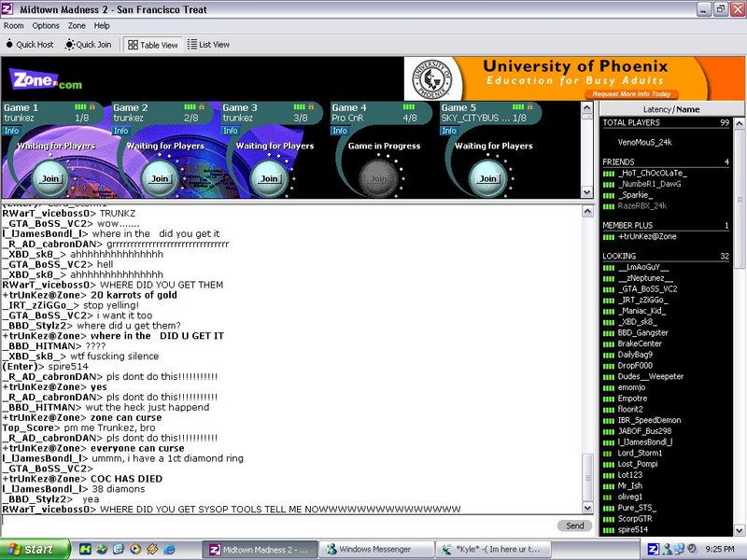The image size is (747, 560).
Task: Click the Send button
Action: [574, 525]
